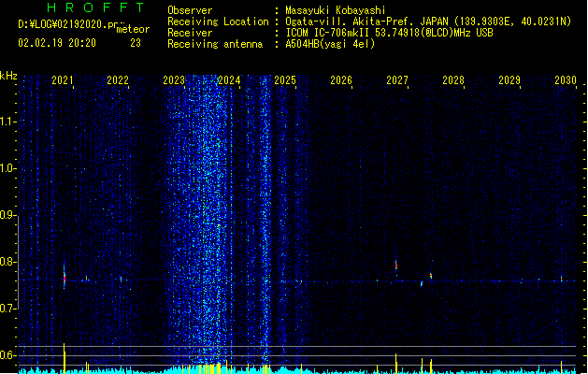Click the red meteor echo at 2021
Image resolution: width=588 pixels, height=374 pixels.
[x=65, y=279]
